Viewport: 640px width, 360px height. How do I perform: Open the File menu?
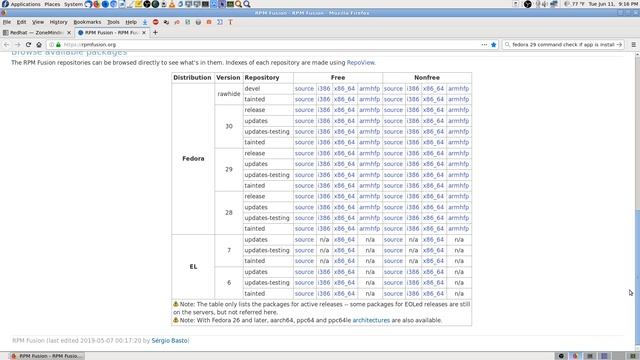(7, 22)
